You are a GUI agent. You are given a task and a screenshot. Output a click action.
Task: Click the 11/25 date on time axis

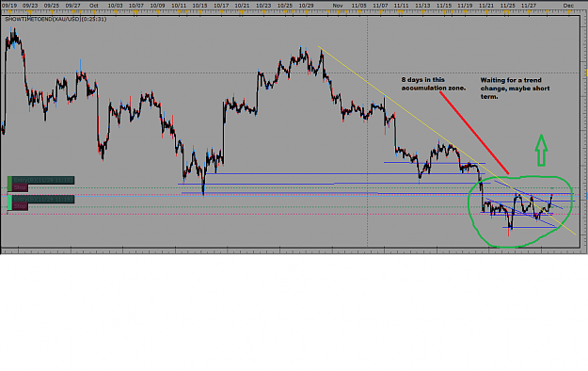pos(508,6)
